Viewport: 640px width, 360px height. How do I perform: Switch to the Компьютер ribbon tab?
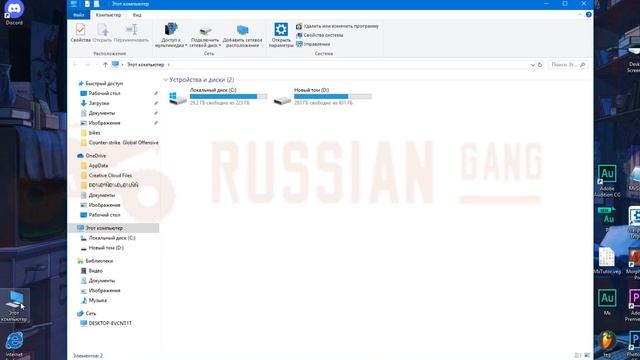(x=108, y=15)
